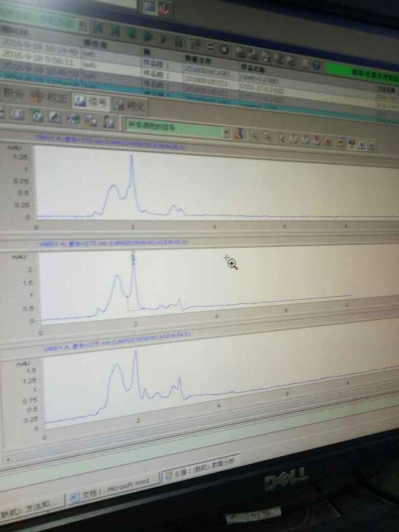Click the blue-orange icon beside the signal dropdown
Image resolution: width=399 pixels, height=532 pixels.
[239, 134]
